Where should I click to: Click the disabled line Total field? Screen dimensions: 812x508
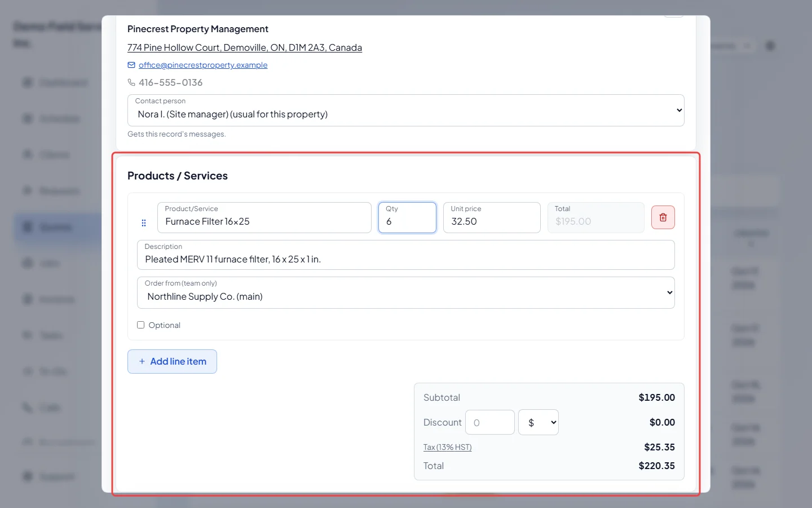click(595, 217)
